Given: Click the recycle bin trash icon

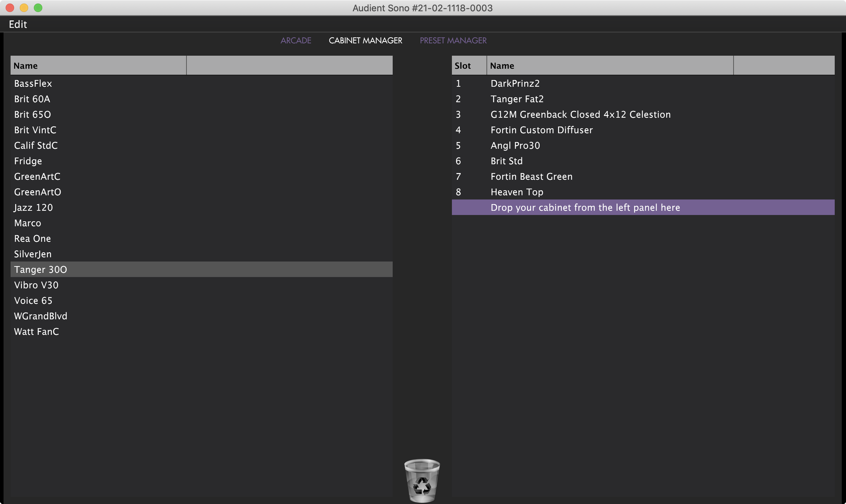Looking at the screenshot, I should point(422,480).
